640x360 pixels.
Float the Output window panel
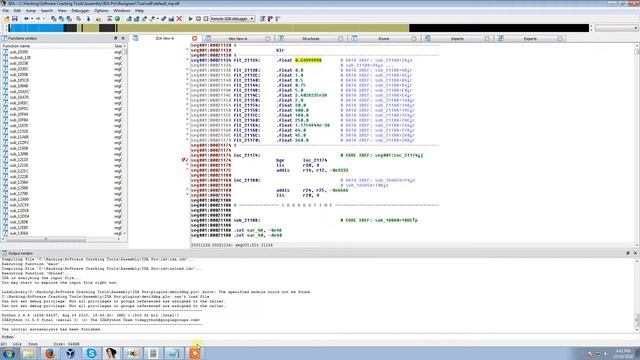[628, 253]
